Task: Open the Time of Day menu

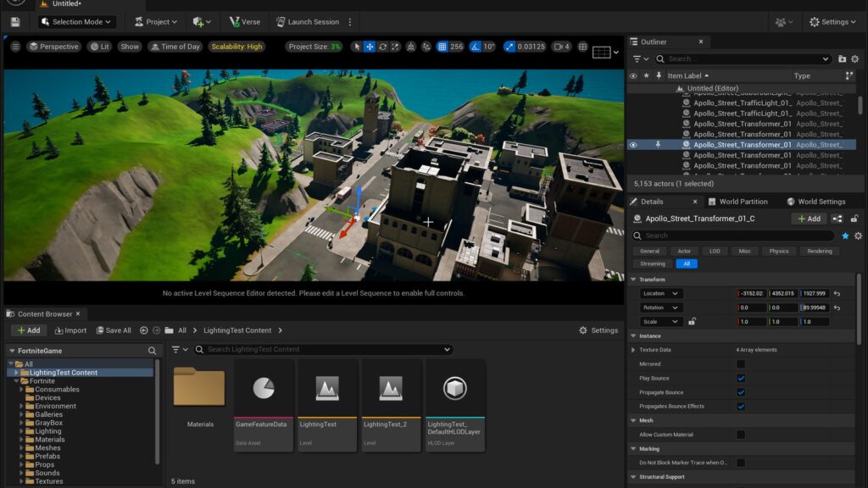Action: click(x=175, y=47)
